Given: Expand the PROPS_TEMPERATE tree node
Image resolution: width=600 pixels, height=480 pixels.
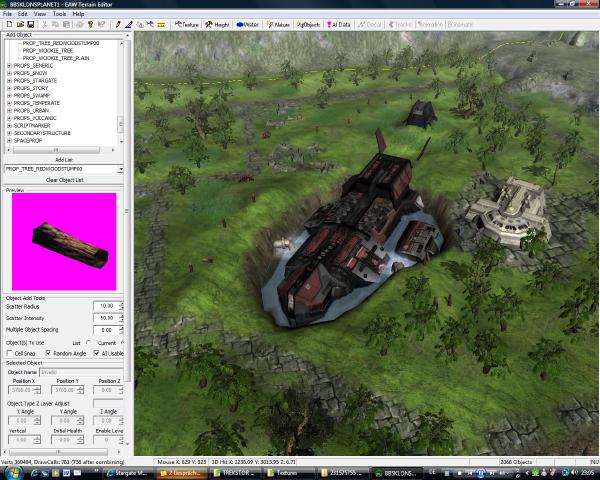Looking at the screenshot, I should tap(10, 103).
